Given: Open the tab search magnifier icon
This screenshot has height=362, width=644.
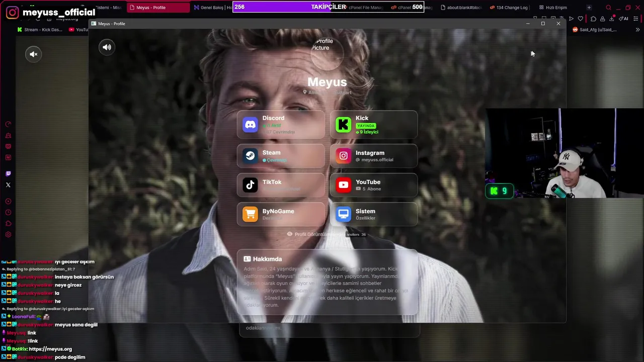Looking at the screenshot, I should pyautogui.click(x=608, y=8).
